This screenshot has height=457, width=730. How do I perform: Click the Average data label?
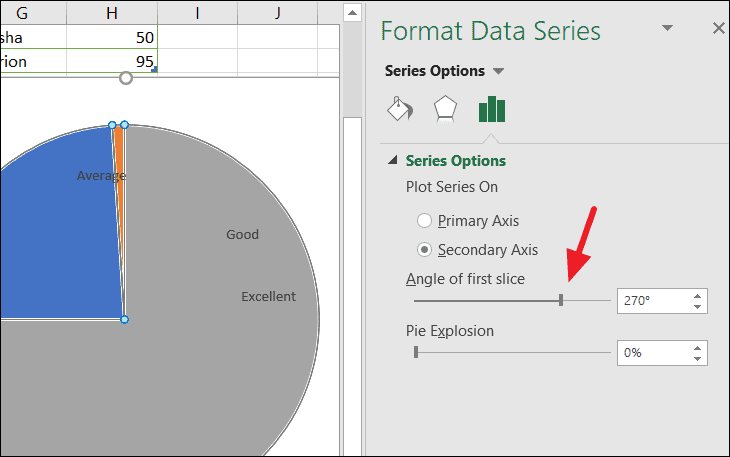(x=101, y=176)
